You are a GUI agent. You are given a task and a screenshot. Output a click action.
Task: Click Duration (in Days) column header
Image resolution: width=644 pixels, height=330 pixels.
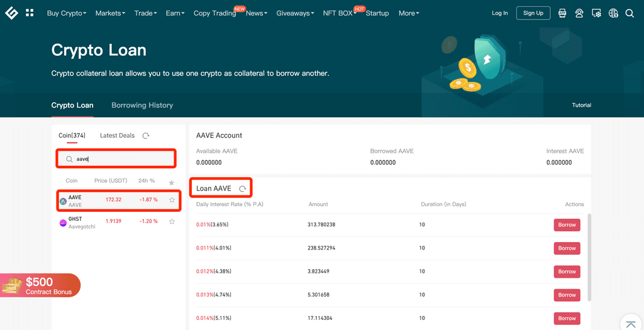[x=443, y=204]
